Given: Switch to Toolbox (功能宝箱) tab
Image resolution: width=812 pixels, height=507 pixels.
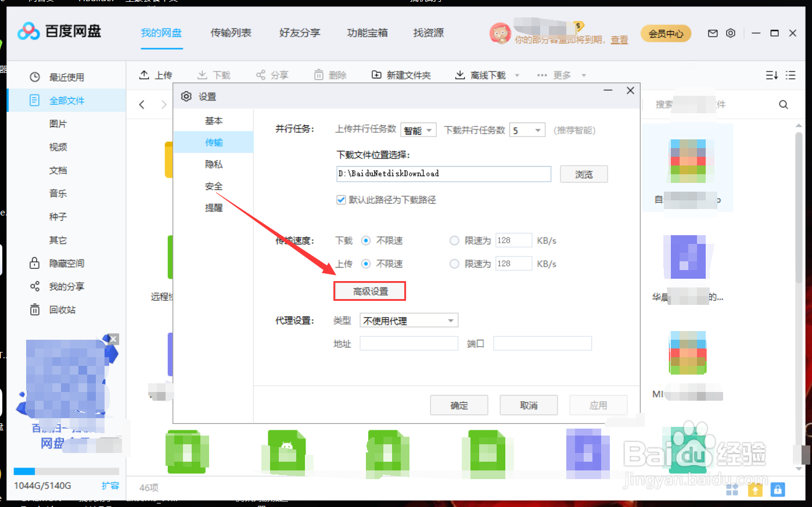Looking at the screenshot, I should click(x=368, y=33).
